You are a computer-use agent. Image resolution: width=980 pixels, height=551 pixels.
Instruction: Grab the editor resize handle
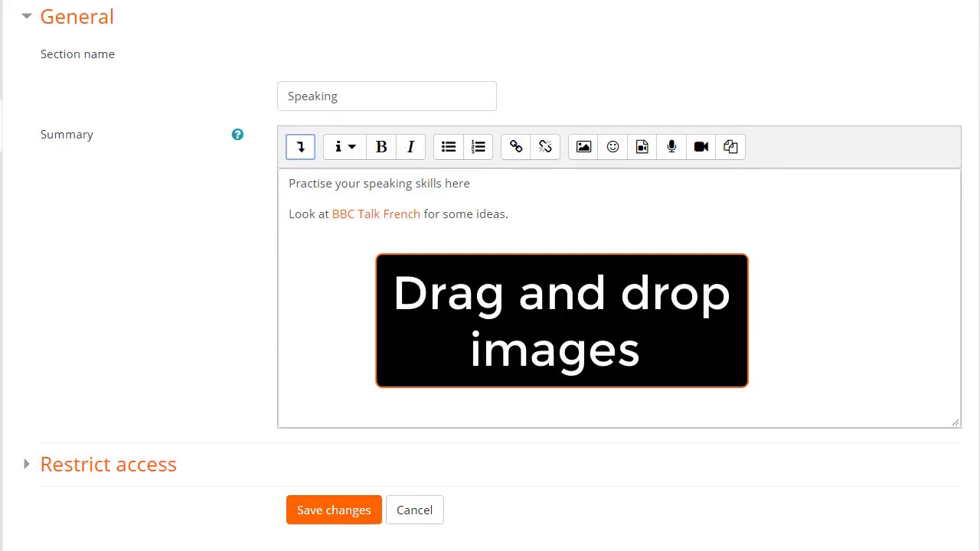pos(955,422)
